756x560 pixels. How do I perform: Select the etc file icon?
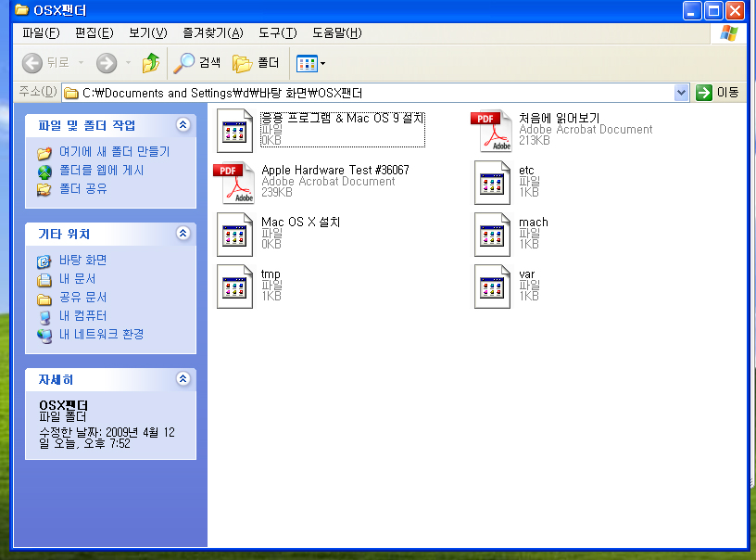(492, 183)
